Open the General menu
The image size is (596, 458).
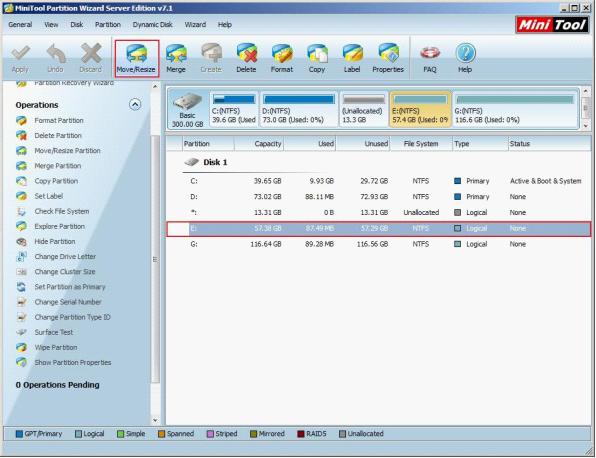(20, 25)
